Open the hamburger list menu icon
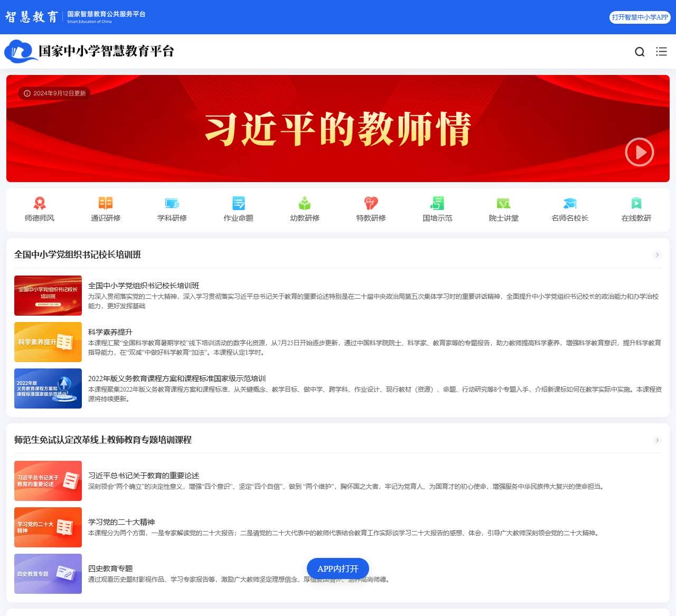The height and width of the screenshot is (616, 676). click(661, 52)
